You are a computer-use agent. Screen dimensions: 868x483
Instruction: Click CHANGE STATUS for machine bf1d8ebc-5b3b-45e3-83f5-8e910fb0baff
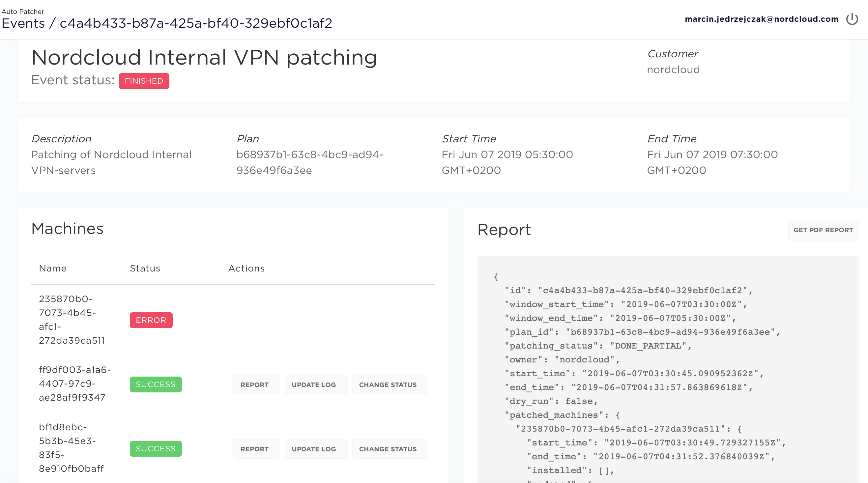pyautogui.click(x=390, y=449)
